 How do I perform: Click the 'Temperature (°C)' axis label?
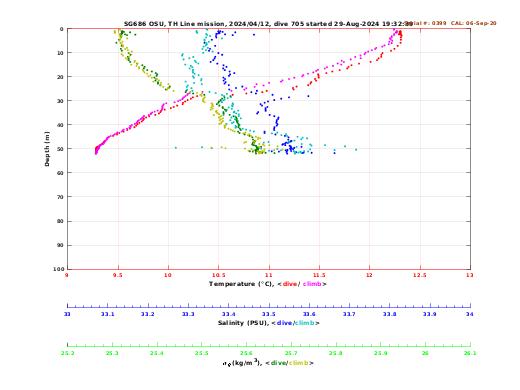[x=241, y=284]
